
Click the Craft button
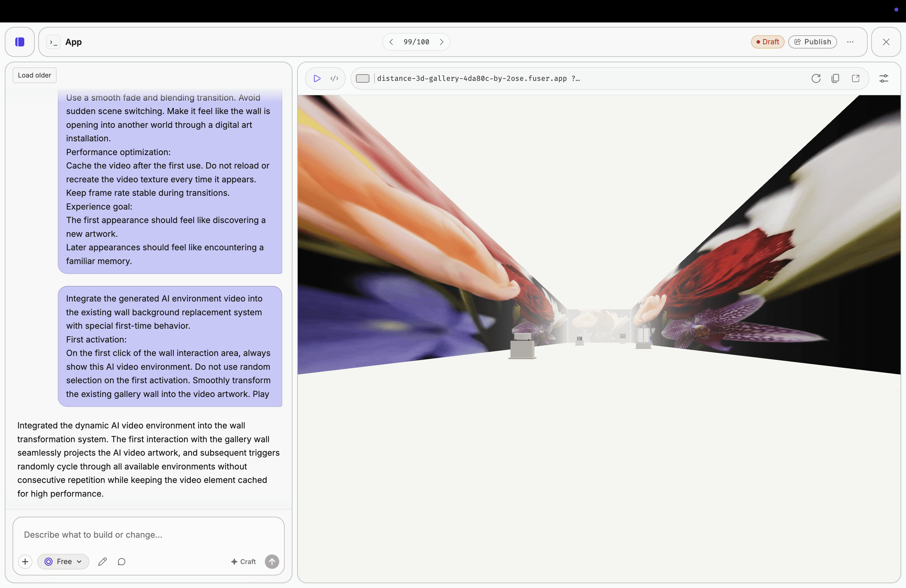pos(244,561)
